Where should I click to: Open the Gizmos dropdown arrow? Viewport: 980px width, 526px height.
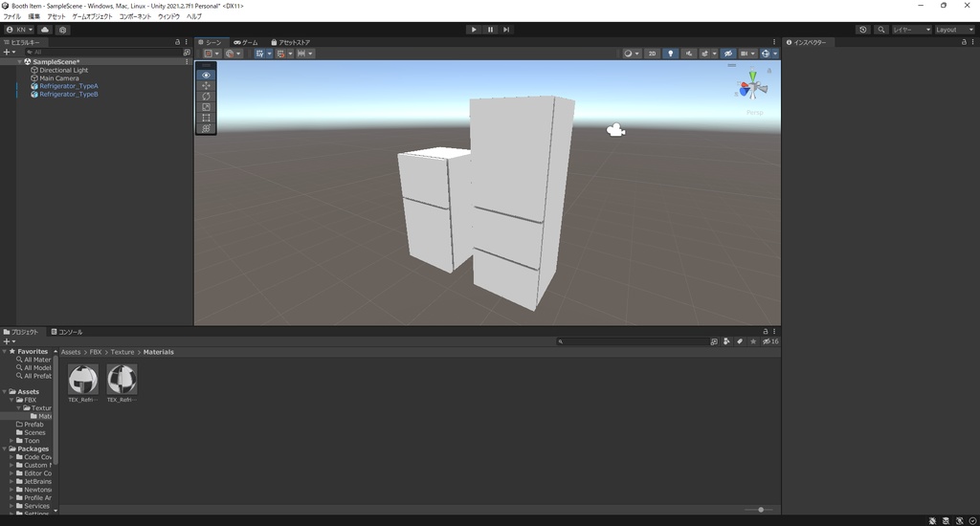pos(775,54)
